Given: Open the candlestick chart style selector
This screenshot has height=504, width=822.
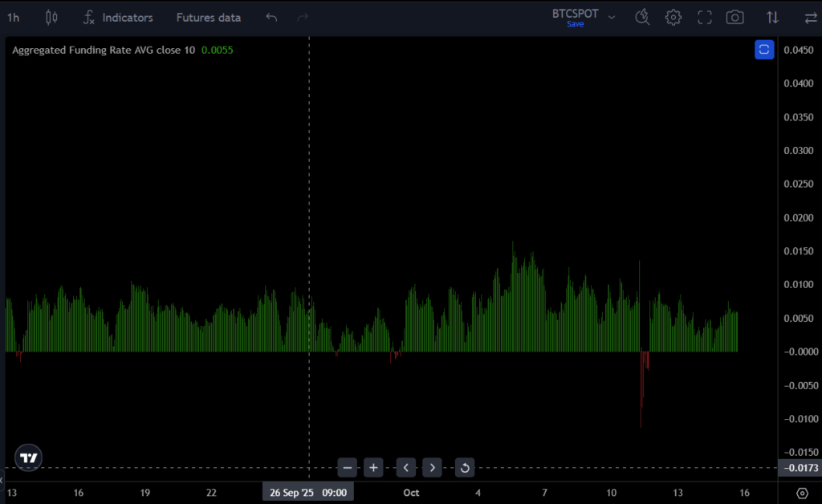Looking at the screenshot, I should (x=51, y=17).
